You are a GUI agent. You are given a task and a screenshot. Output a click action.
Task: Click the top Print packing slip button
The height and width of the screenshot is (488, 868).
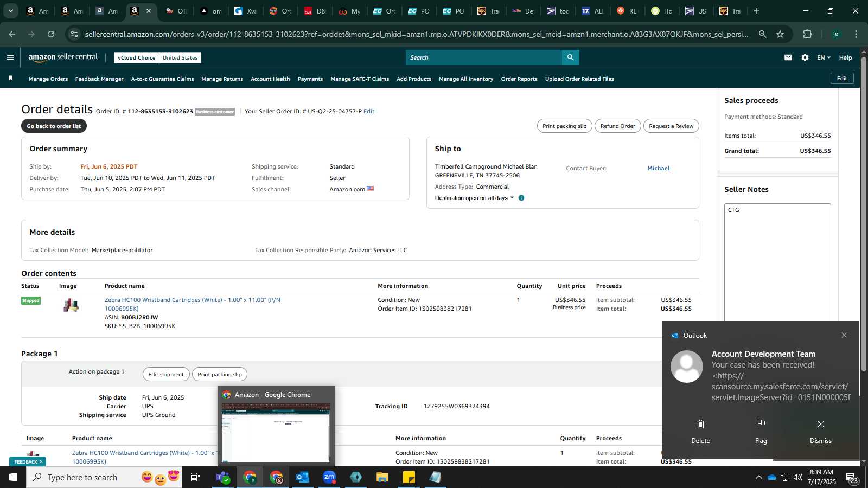(564, 126)
